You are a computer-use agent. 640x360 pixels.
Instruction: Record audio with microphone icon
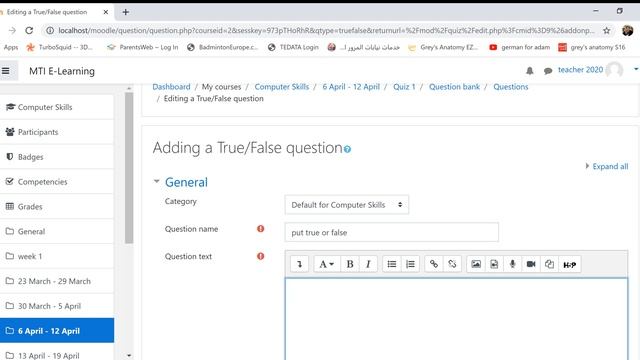pyautogui.click(x=513, y=264)
